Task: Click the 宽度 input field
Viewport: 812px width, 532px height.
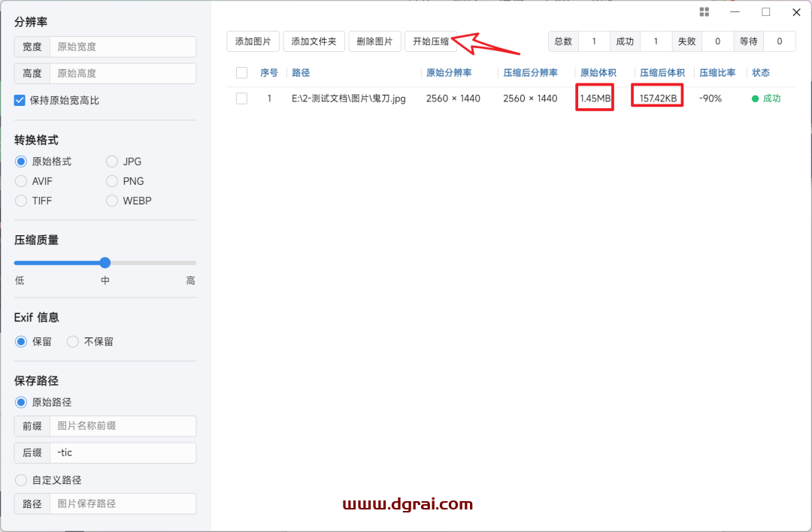Action: tap(122, 47)
